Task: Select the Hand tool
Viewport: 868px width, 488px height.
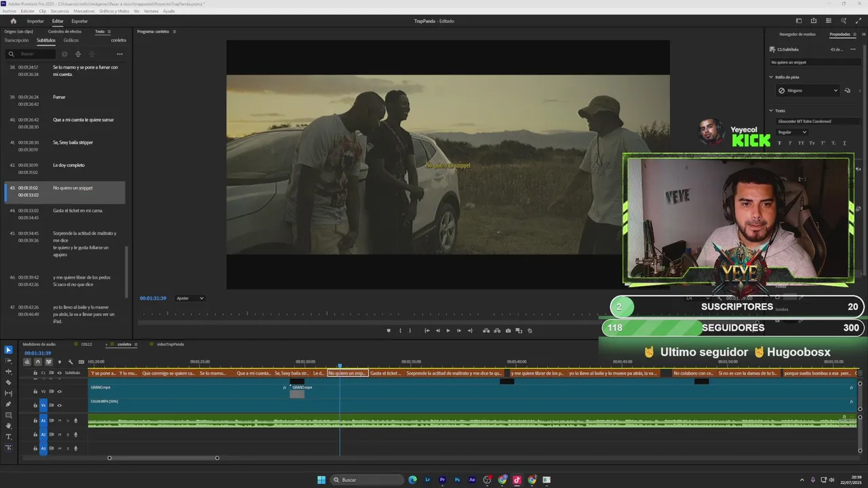Action: pos(8,426)
